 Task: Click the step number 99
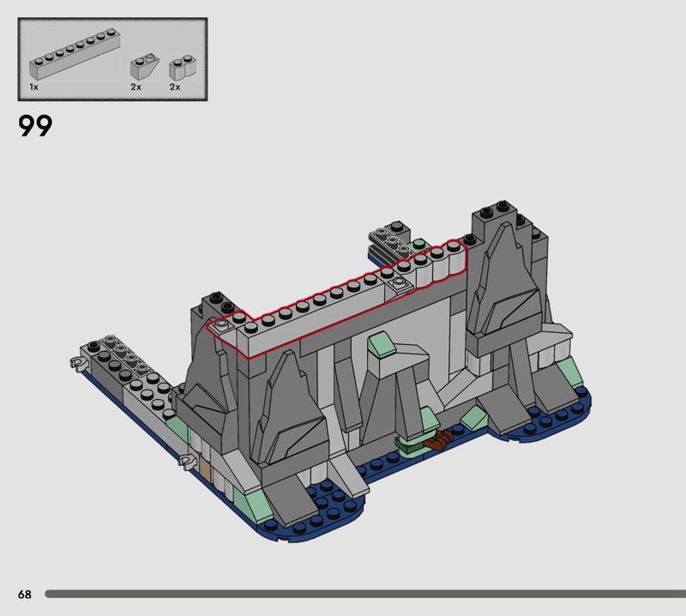click(35, 126)
